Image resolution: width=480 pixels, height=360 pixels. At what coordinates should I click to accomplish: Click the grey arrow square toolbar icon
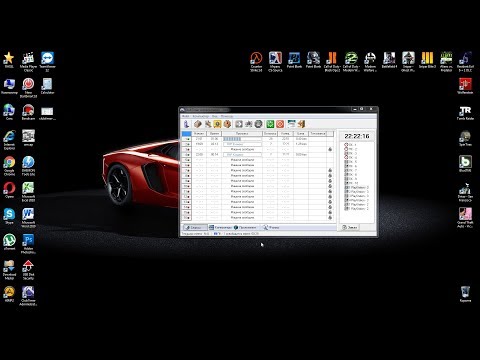point(239,124)
